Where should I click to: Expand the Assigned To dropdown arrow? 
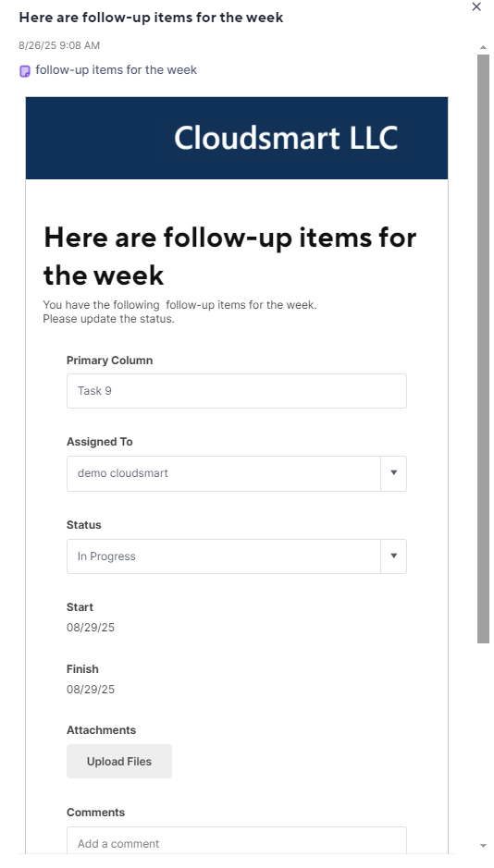pos(394,473)
